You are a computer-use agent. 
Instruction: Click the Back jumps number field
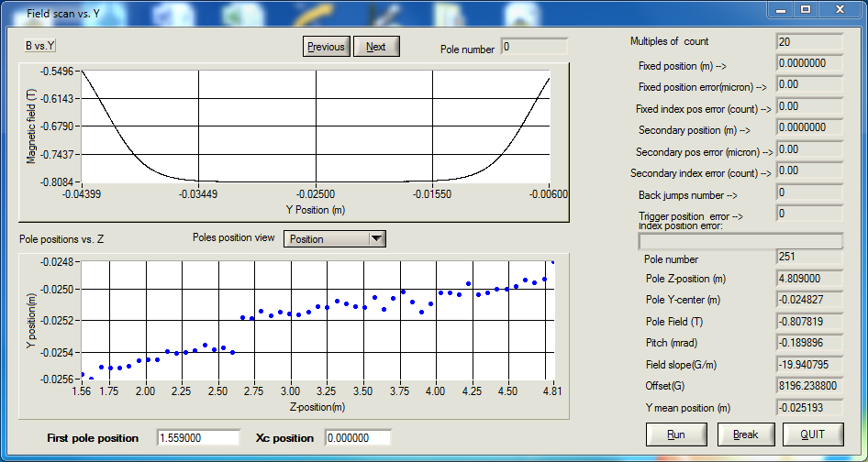click(x=808, y=192)
